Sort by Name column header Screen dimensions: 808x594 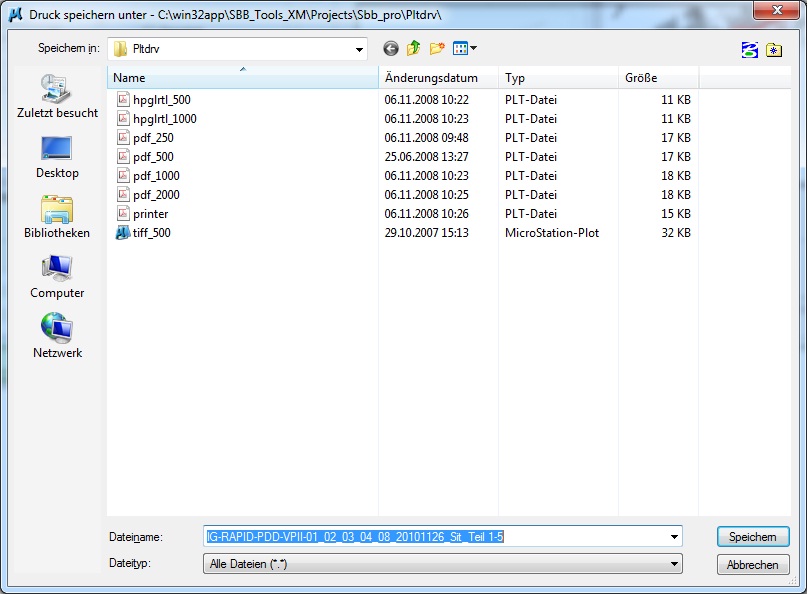(243, 78)
